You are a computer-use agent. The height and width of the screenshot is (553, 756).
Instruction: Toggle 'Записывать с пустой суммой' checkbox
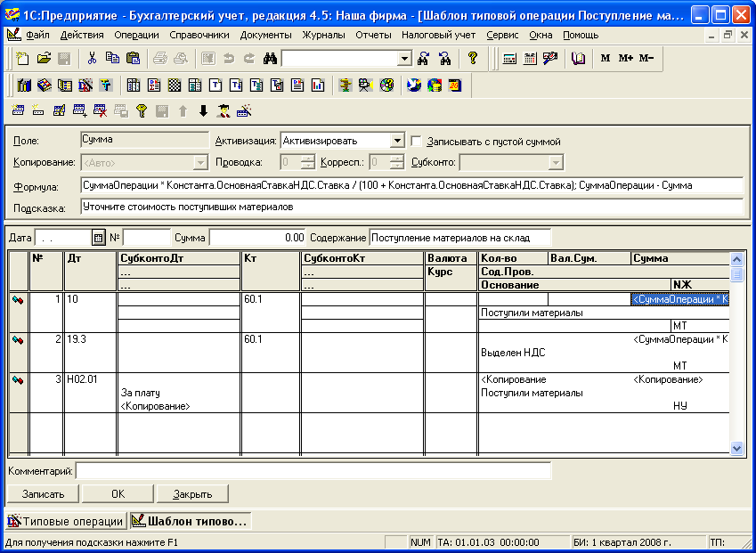416,142
